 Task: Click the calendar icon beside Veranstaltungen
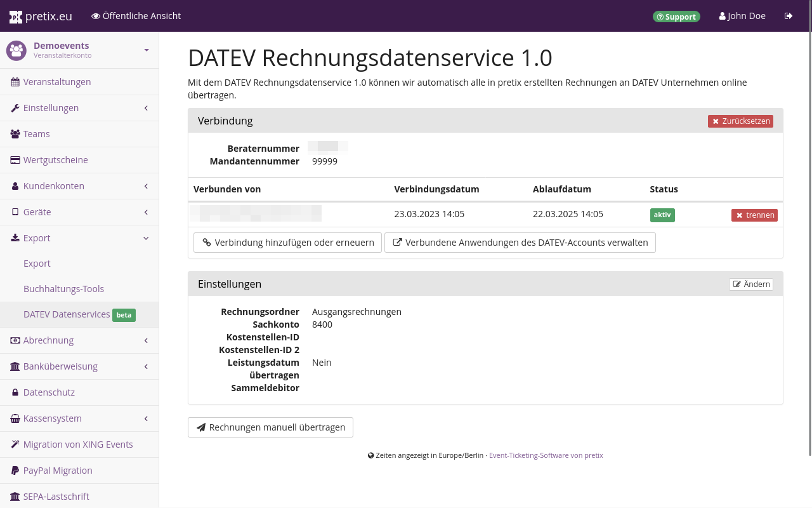[x=15, y=82]
